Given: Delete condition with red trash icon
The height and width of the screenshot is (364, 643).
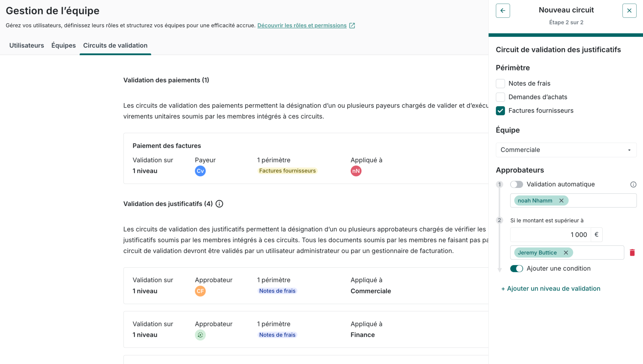Looking at the screenshot, I should tap(632, 253).
